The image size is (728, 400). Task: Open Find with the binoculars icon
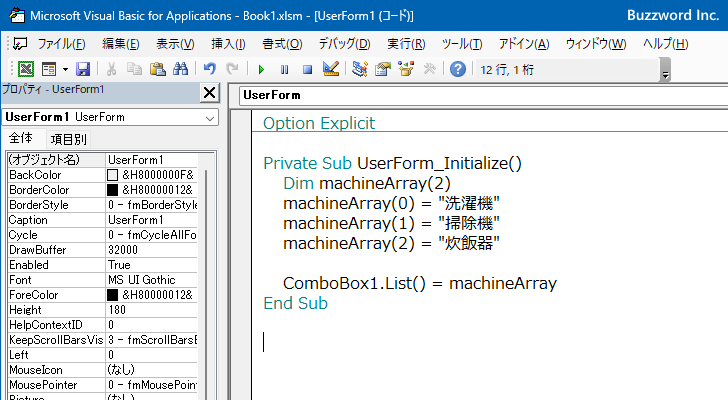point(180,69)
